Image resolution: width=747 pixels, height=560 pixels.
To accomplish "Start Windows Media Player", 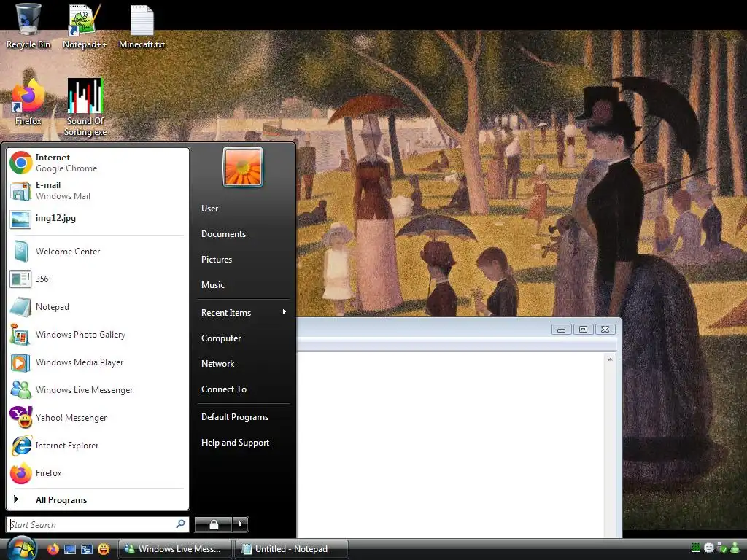I will [x=97, y=362].
